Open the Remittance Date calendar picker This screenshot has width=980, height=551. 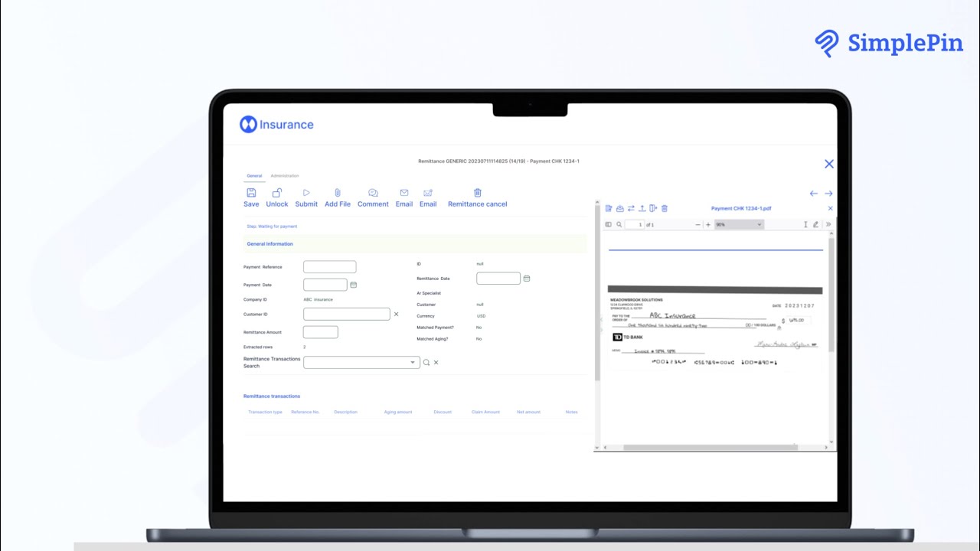527,279
